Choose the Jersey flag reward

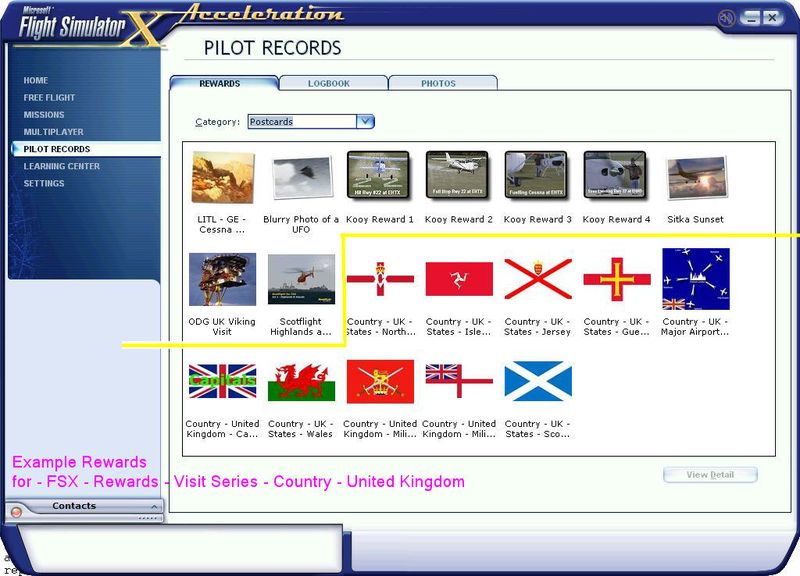coord(538,279)
